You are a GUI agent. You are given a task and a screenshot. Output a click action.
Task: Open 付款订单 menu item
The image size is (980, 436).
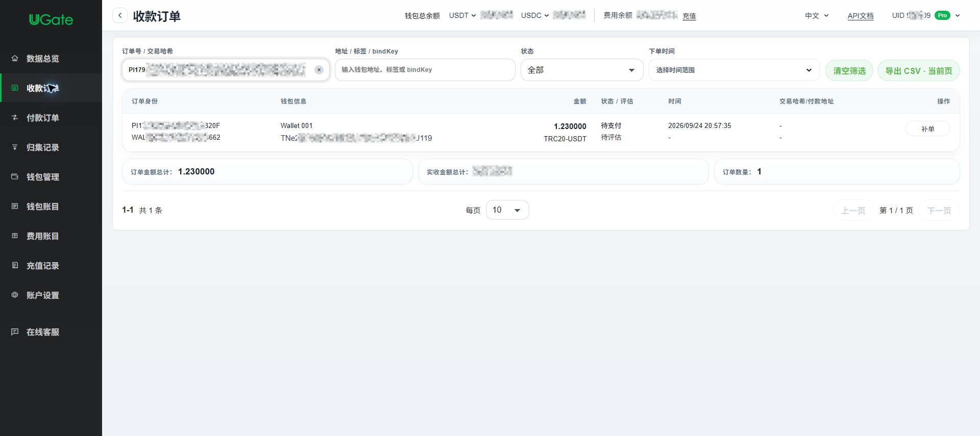[51, 117]
